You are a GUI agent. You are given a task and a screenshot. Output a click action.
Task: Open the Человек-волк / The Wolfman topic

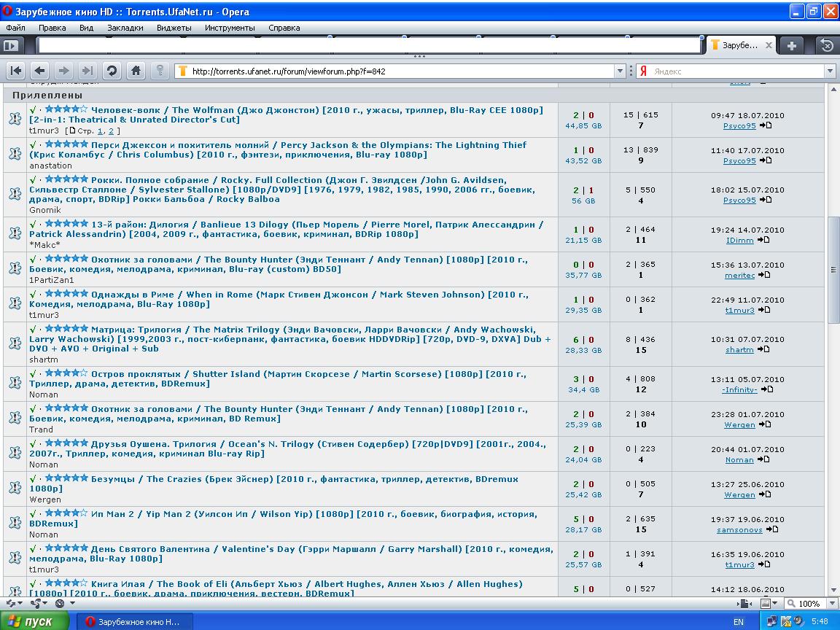point(286,114)
